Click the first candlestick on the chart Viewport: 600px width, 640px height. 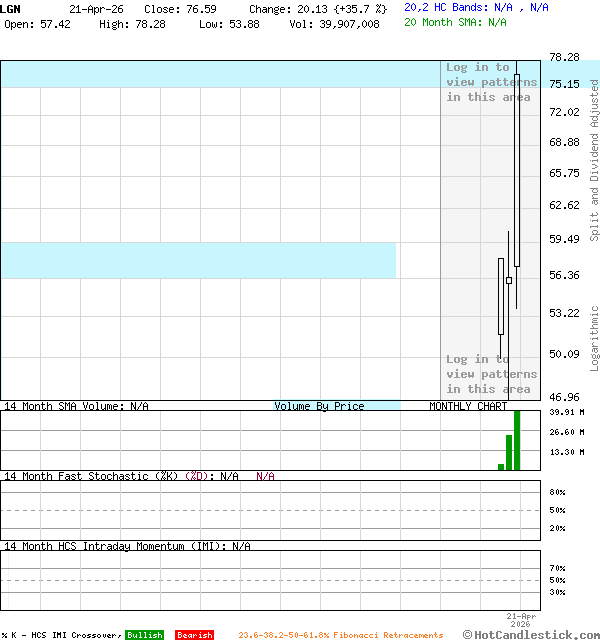pos(501,296)
